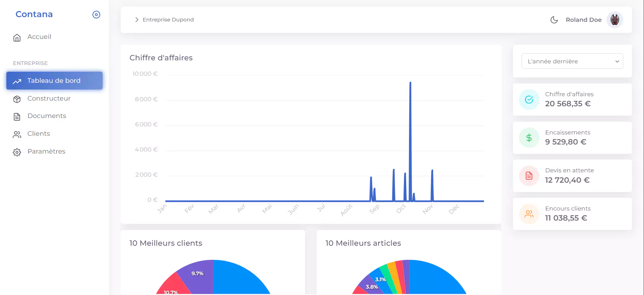Open the Roland Doe user menu

point(583,20)
